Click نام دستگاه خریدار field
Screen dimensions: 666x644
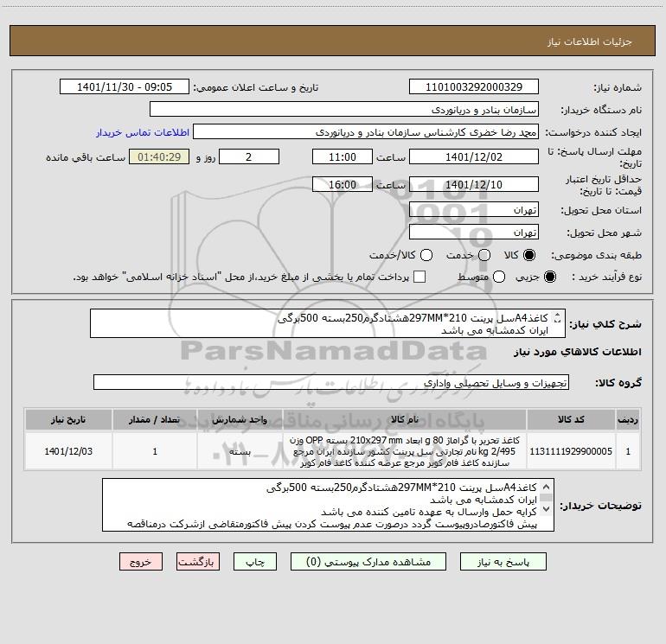coord(344,110)
